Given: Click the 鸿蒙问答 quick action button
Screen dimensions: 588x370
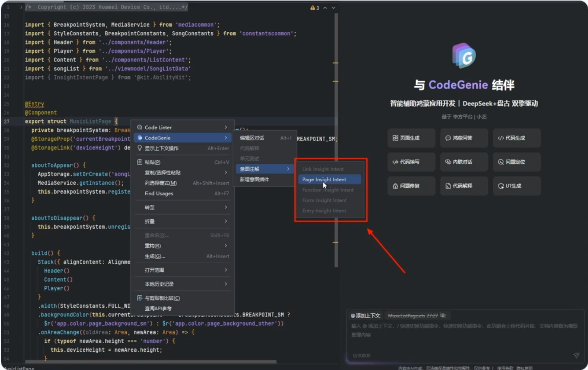Looking at the screenshot, I should click(x=464, y=138).
